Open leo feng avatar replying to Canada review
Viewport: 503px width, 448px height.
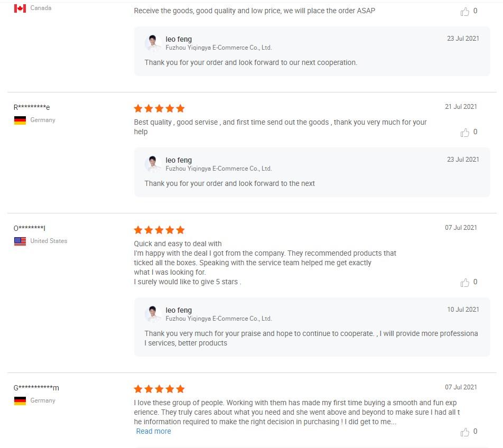tap(153, 43)
